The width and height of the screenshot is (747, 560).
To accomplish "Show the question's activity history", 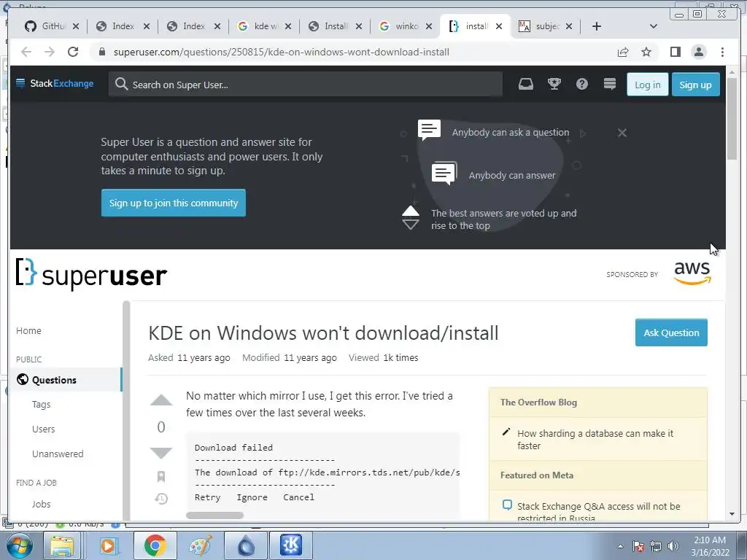I will pyautogui.click(x=161, y=499).
